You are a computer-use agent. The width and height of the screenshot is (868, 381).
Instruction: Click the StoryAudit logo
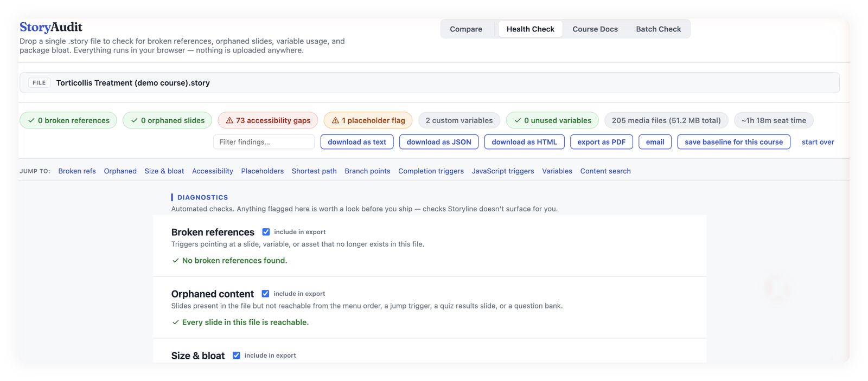pyautogui.click(x=51, y=27)
